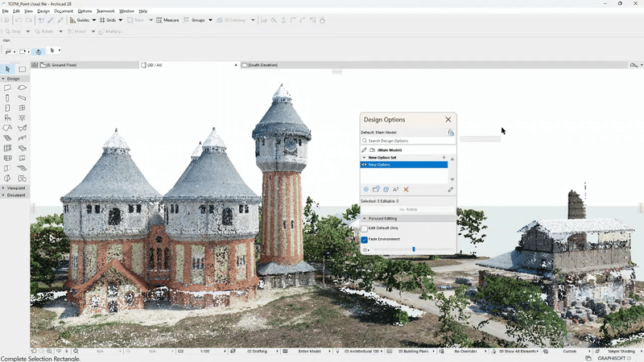The width and height of the screenshot is (644, 362).
Task: Click the duplicate option icon in Design Options
Action: pos(386,189)
